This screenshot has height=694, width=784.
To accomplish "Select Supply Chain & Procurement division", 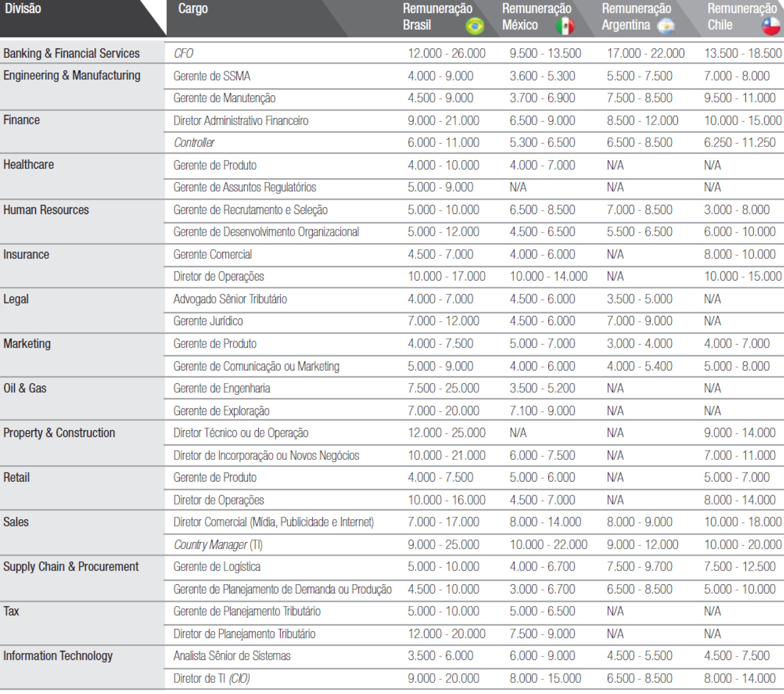I will pos(71,567).
